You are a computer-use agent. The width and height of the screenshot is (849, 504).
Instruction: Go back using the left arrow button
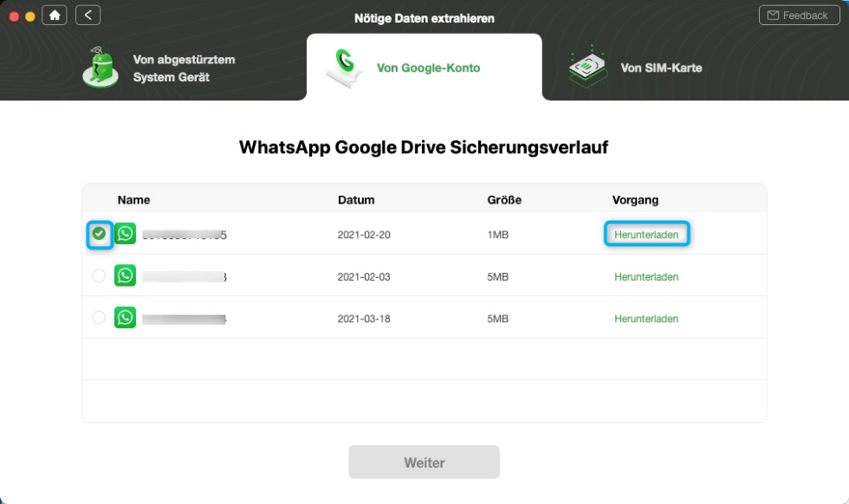coord(87,16)
